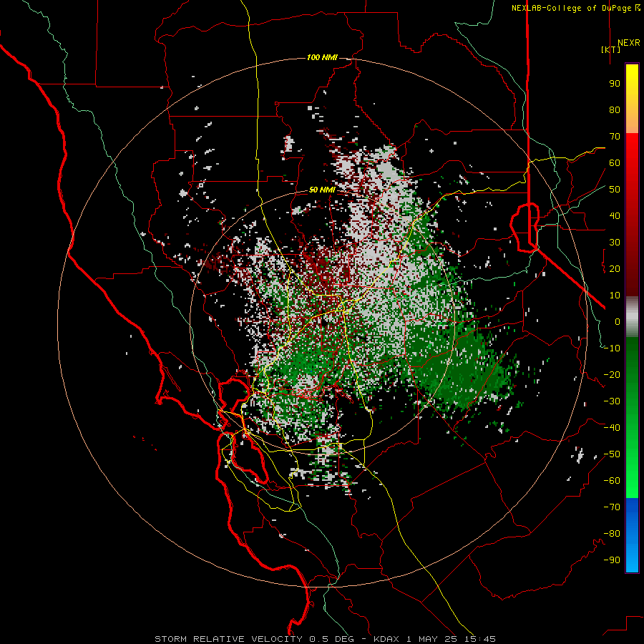This screenshot has width=644, height=644.
Task: Select the -60 value on the velocity scale
Action: [x=612, y=481]
